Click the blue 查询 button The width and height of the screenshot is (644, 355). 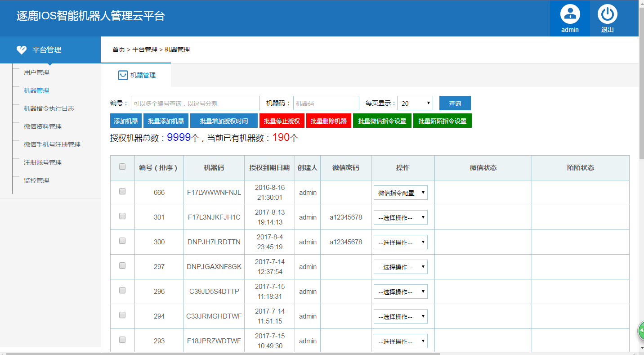point(455,103)
